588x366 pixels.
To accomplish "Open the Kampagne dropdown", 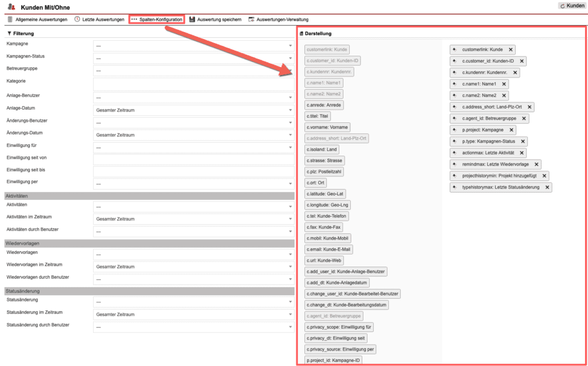I will click(x=192, y=46).
